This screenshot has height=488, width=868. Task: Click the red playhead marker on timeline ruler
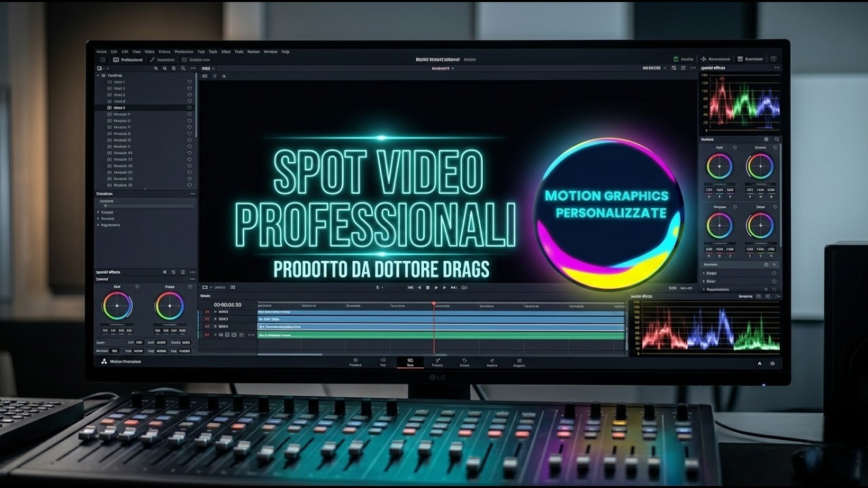(x=434, y=304)
